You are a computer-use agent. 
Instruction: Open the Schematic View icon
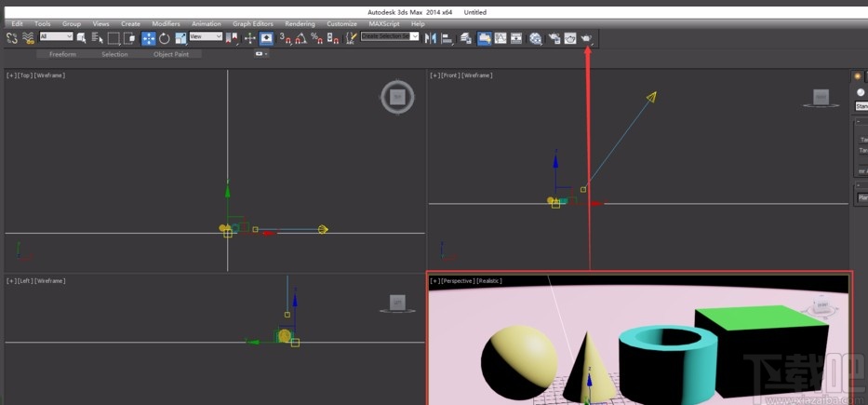516,37
